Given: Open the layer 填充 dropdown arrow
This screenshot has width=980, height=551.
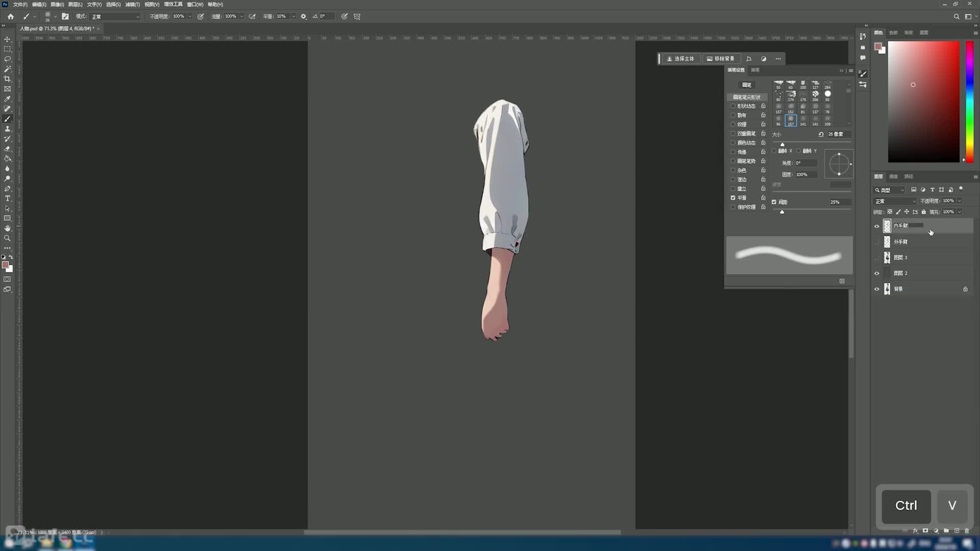Looking at the screenshot, I should (960, 212).
